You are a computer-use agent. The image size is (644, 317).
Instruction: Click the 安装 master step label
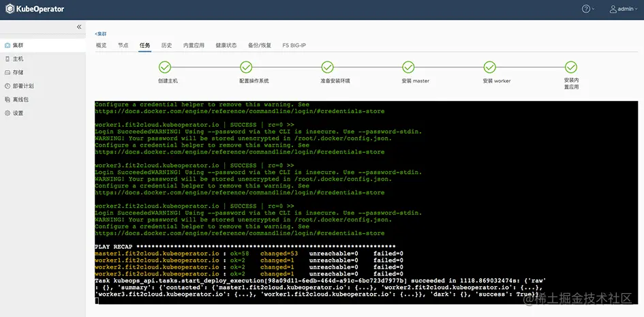[x=415, y=81]
